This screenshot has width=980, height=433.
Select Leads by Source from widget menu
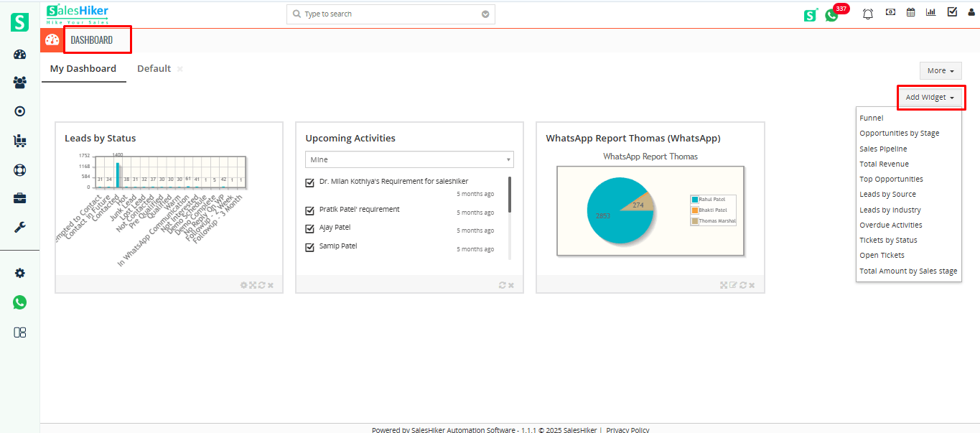click(889, 194)
